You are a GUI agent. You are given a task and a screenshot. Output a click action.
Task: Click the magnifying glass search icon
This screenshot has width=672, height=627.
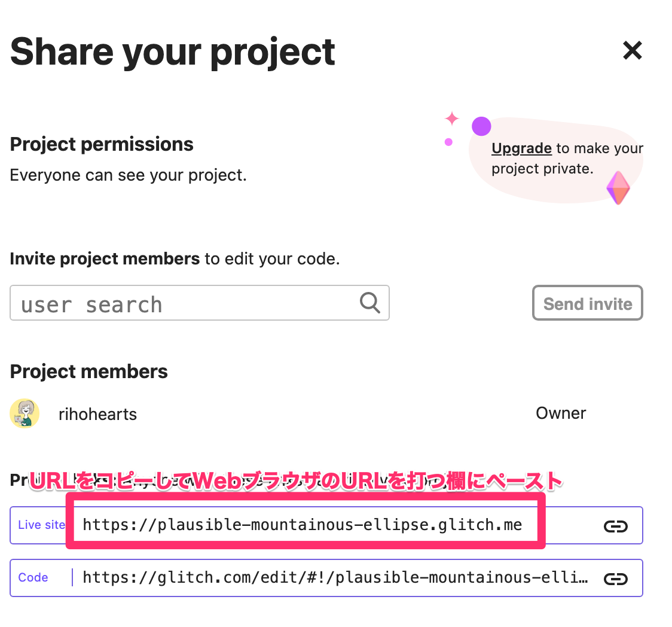coord(370,303)
